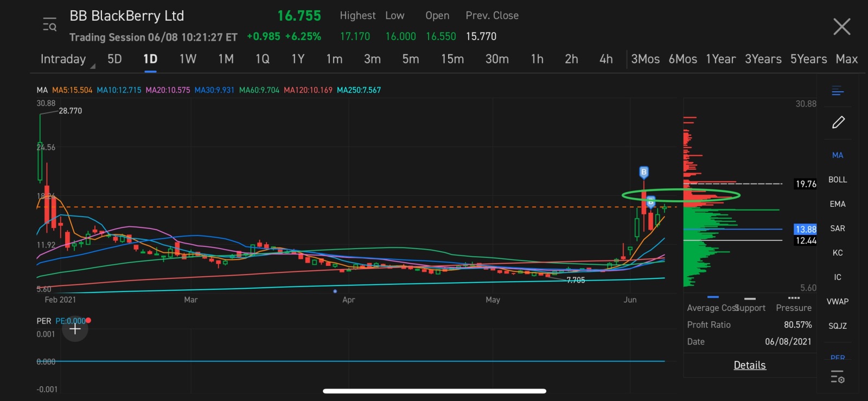868x401 pixels.
Task: Click the 13.88 average cost tag
Action: [806, 229]
